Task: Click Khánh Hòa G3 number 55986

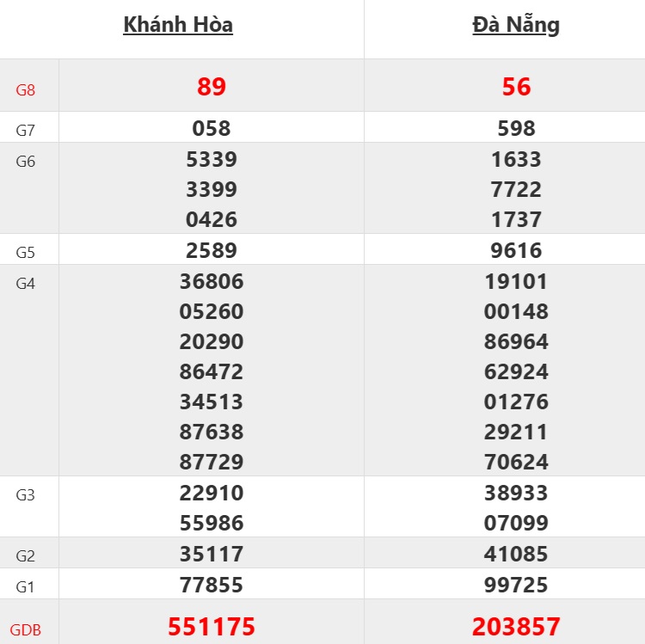Action: click(x=212, y=523)
